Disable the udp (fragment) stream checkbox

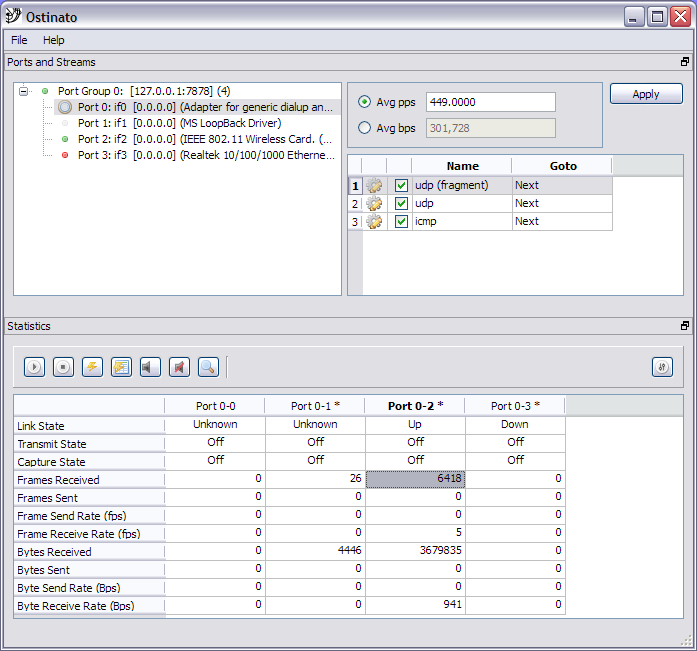tap(401, 185)
